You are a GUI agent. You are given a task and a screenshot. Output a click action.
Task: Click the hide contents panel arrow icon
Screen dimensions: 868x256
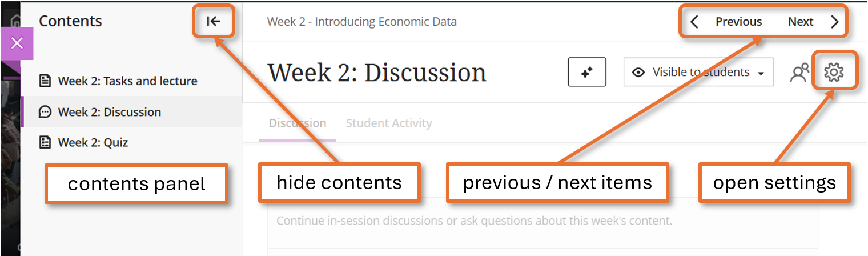pos(214,22)
